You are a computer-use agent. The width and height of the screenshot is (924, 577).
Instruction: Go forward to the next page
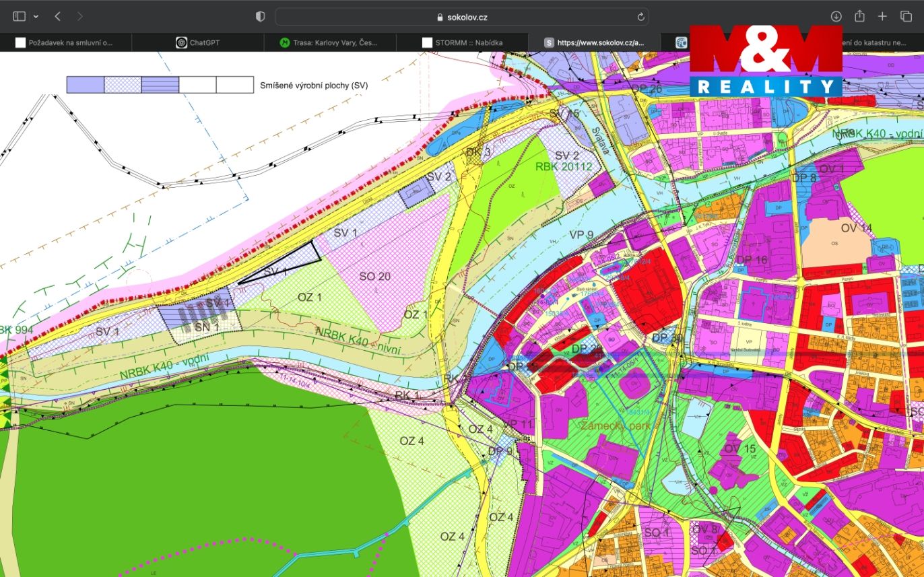pos(80,16)
